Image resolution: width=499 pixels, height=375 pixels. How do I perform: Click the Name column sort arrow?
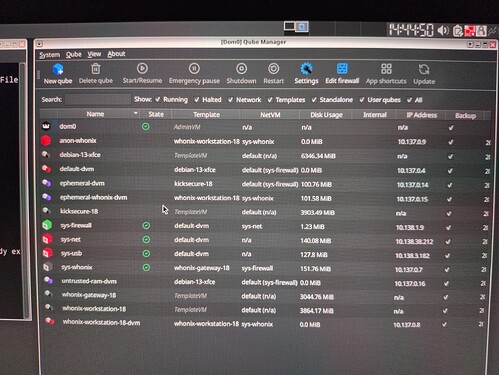pos(136,113)
